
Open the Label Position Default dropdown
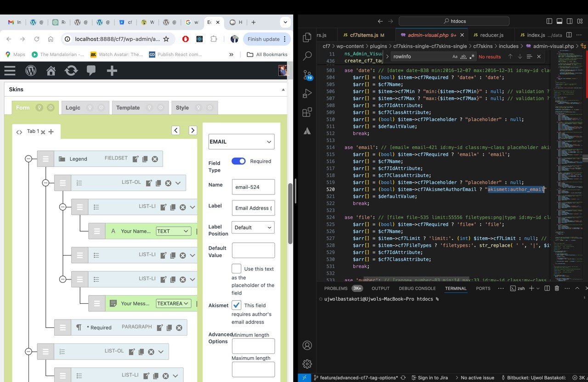click(253, 228)
